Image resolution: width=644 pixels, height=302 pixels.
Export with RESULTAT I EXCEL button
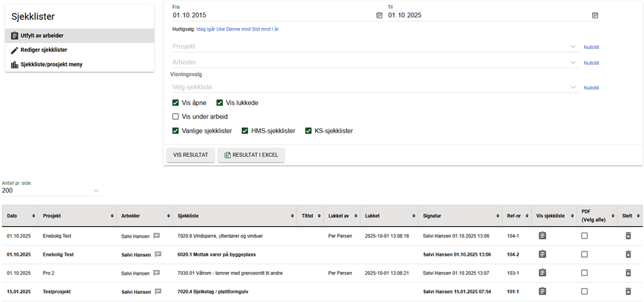coord(251,155)
